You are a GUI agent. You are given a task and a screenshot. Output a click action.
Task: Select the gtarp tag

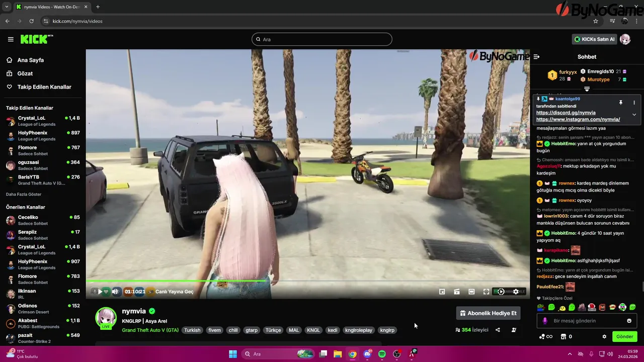click(252, 330)
